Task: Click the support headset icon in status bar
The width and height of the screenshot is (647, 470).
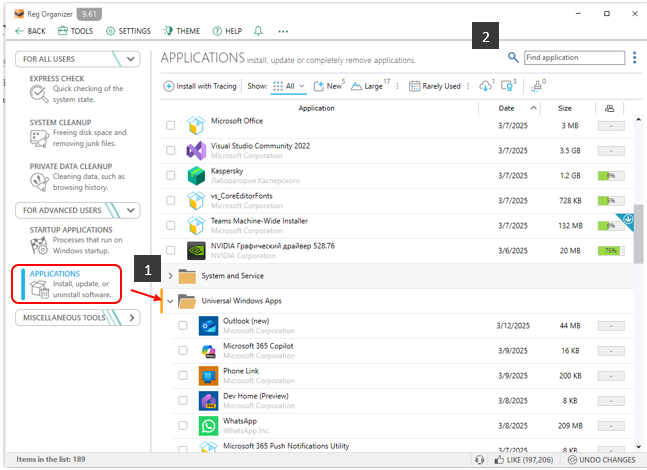Action: coord(479,460)
